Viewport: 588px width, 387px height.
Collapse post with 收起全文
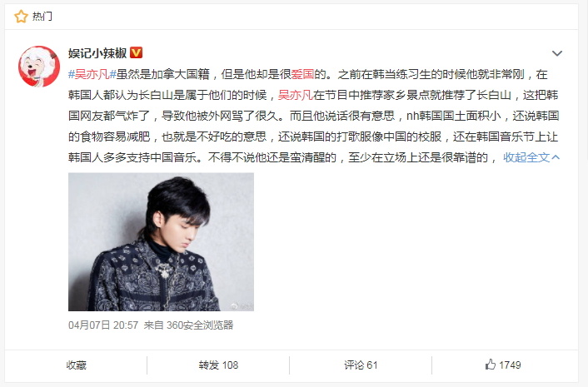point(526,157)
